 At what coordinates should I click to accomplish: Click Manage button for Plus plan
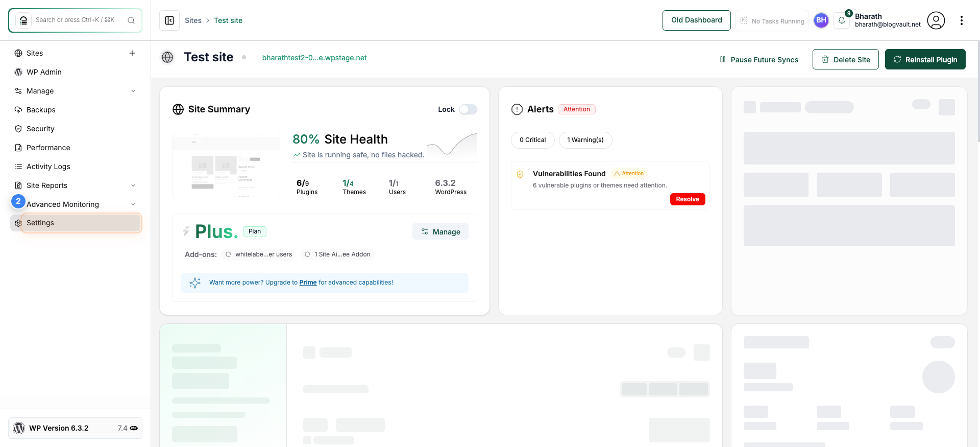(440, 231)
